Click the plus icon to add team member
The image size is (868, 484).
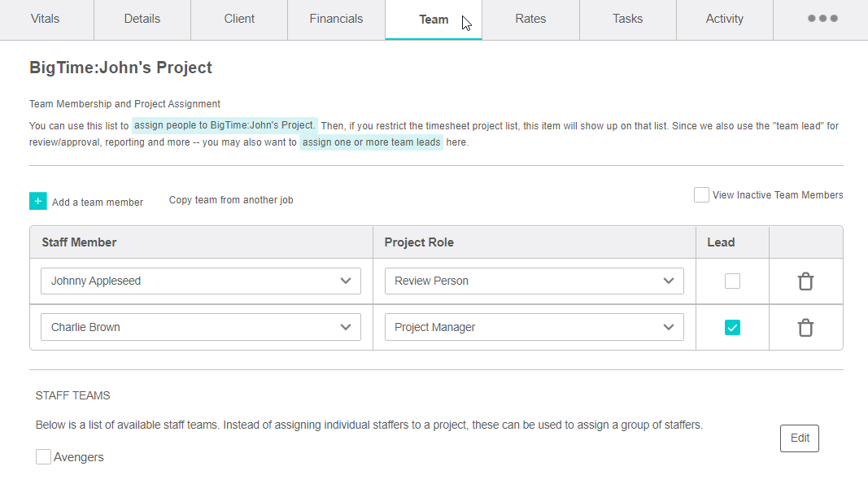(37, 201)
